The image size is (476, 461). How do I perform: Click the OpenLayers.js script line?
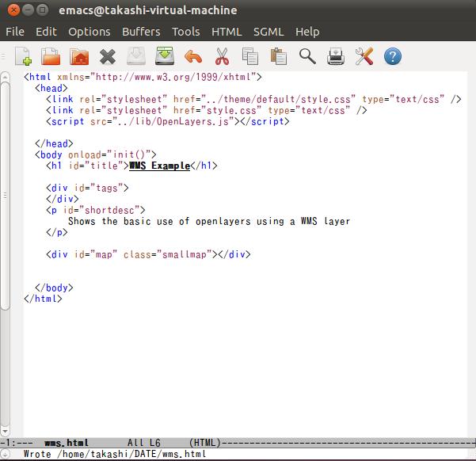168,121
